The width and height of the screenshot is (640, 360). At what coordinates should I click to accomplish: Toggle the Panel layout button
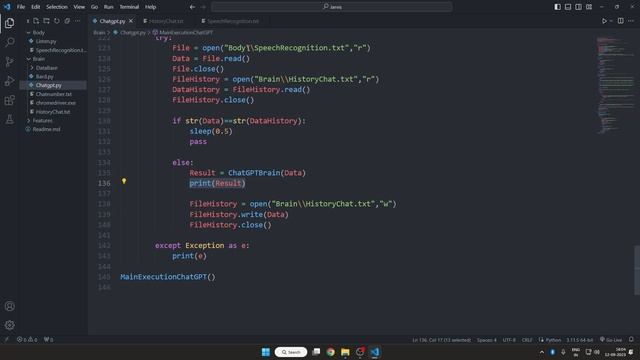[568, 7]
